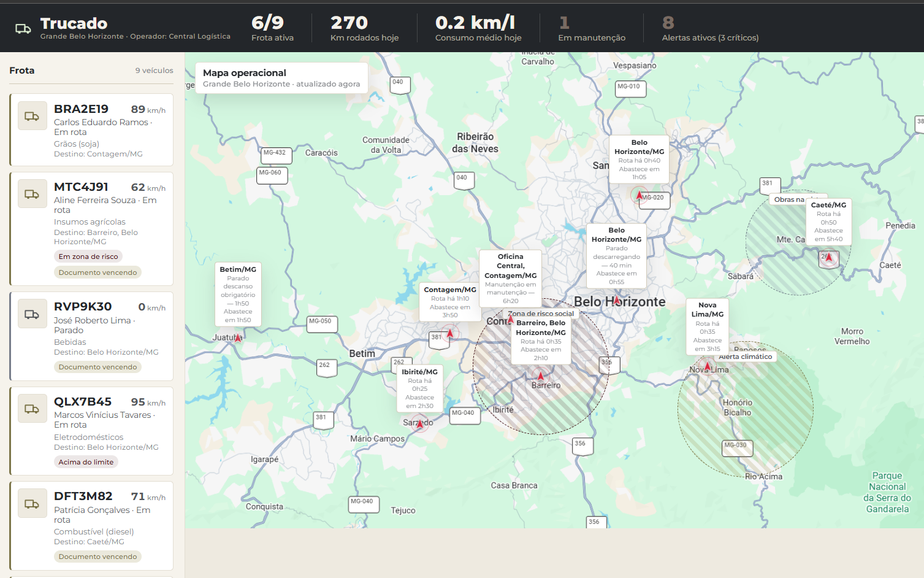This screenshot has height=578, width=924.
Task: Click the Trucado truck logo icon
Action: click(23, 29)
